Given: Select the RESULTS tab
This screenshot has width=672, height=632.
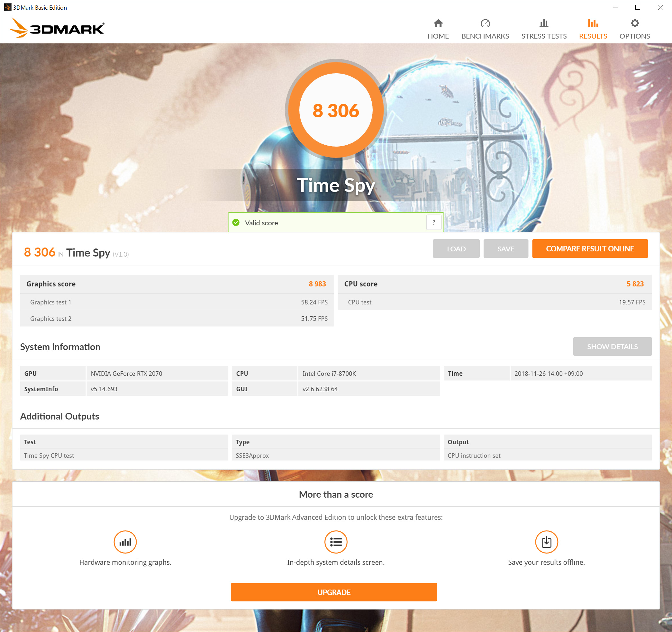Looking at the screenshot, I should click(x=593, y=29).
